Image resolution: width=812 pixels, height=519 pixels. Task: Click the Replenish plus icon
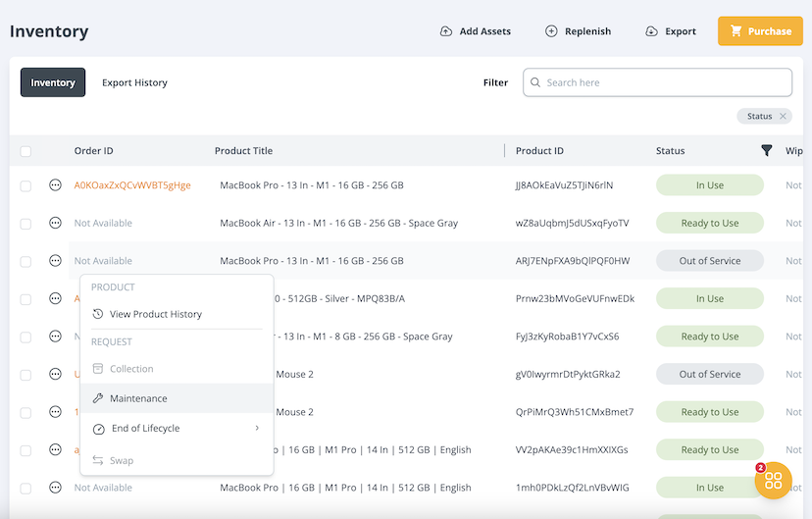pyautogui.click(x=551, y=31)
